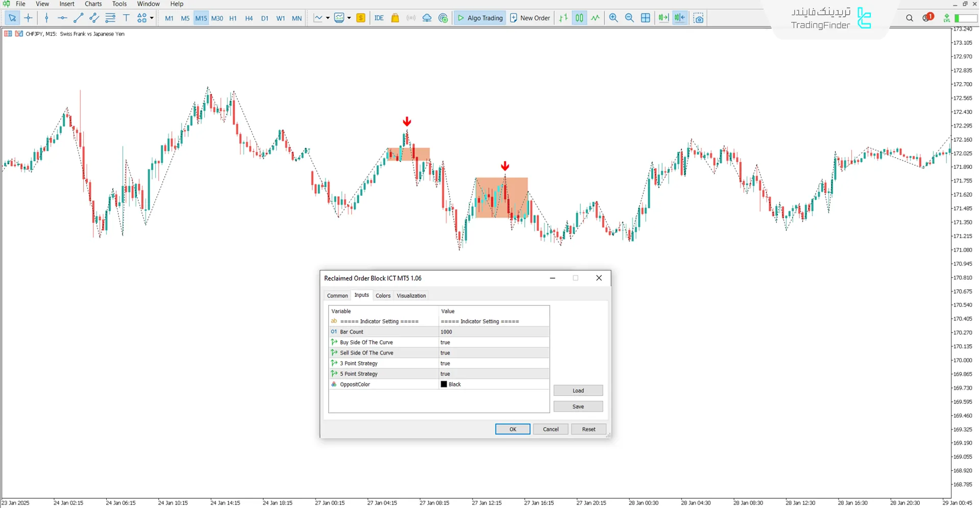Select the crosshair cursor tool
980x508 pixels.
(x=29, y=18)
